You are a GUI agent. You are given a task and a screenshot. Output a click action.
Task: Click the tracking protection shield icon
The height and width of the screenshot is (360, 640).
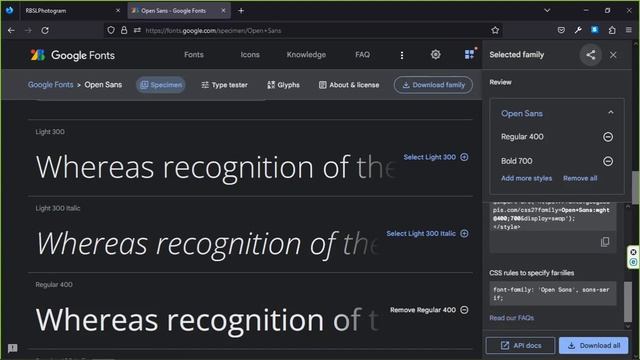point(111,30)
